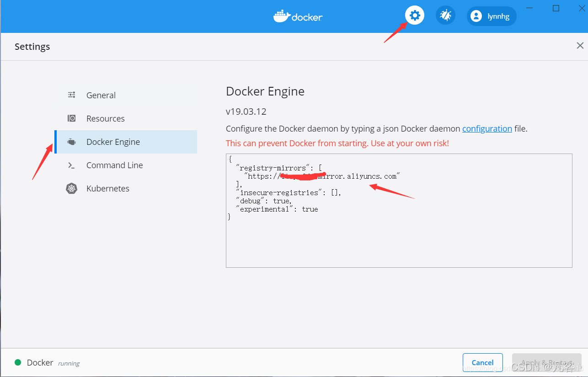Image resolution: width=588 pixels, height=377 pixels.
Task: Click the Resources disk icon
Action: [71, 118]
